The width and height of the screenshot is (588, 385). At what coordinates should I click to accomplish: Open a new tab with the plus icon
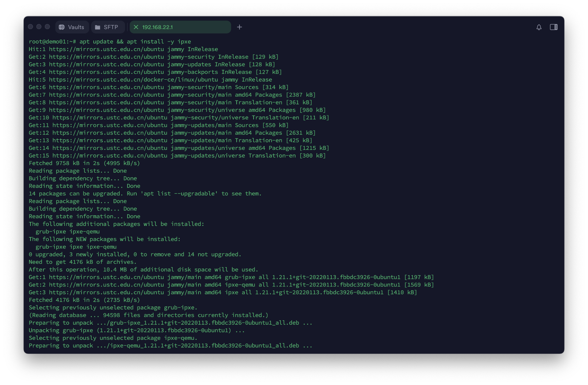coord(240,27)
